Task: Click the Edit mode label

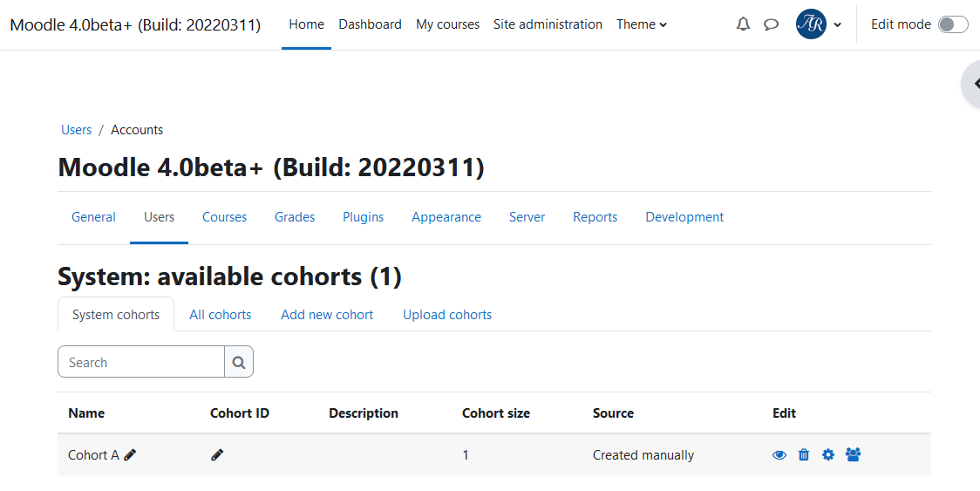Action: click(x=901, y=24)
